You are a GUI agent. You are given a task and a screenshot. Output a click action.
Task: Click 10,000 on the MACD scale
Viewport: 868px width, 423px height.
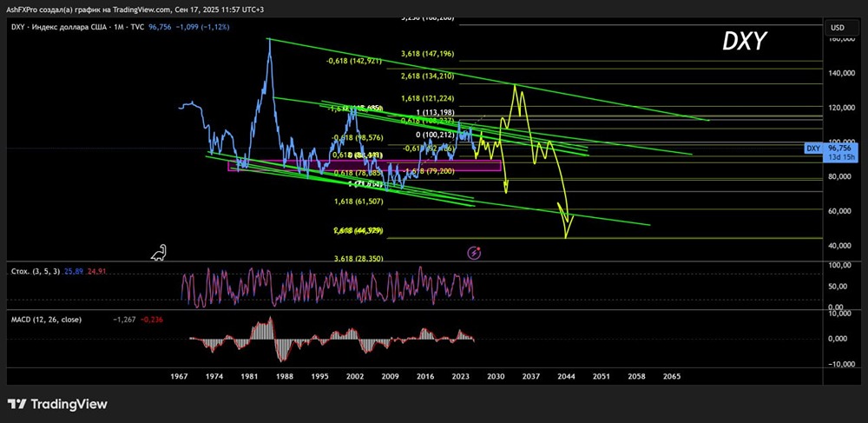pos(839,314)
